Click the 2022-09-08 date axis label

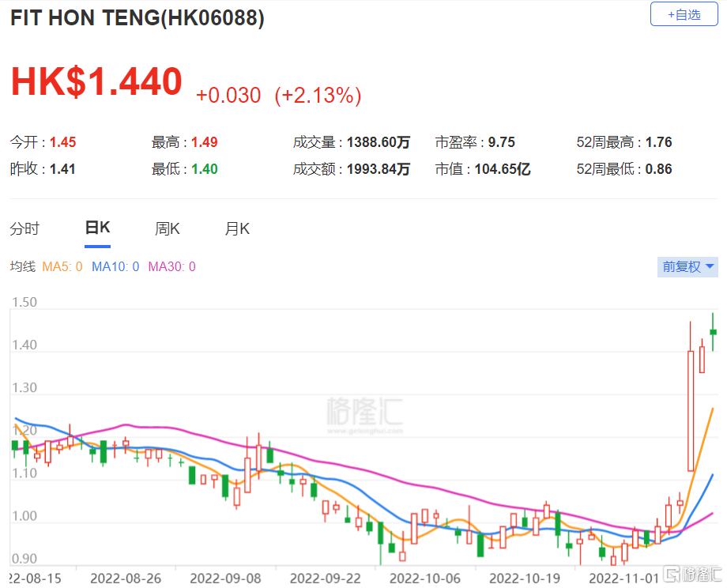tap(225, 579)
